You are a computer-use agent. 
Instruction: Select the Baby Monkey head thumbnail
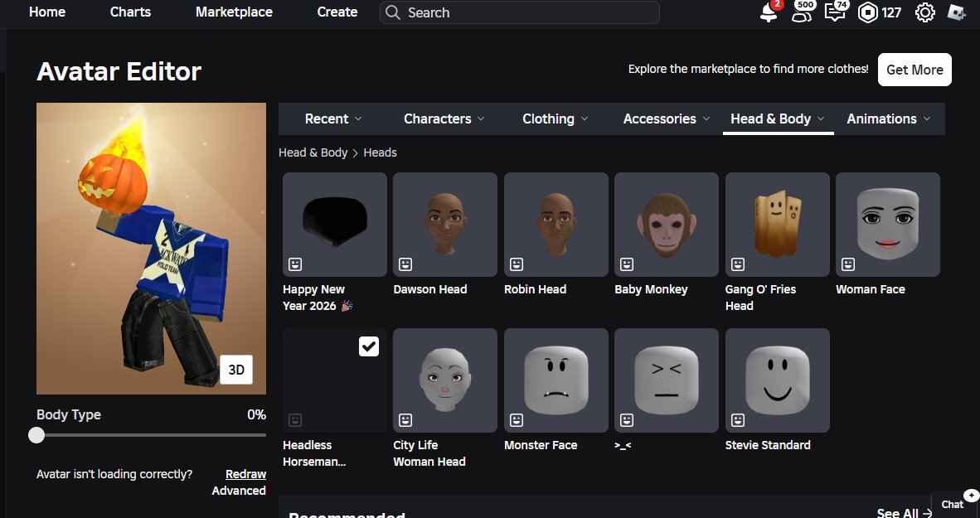pos(666,224)
